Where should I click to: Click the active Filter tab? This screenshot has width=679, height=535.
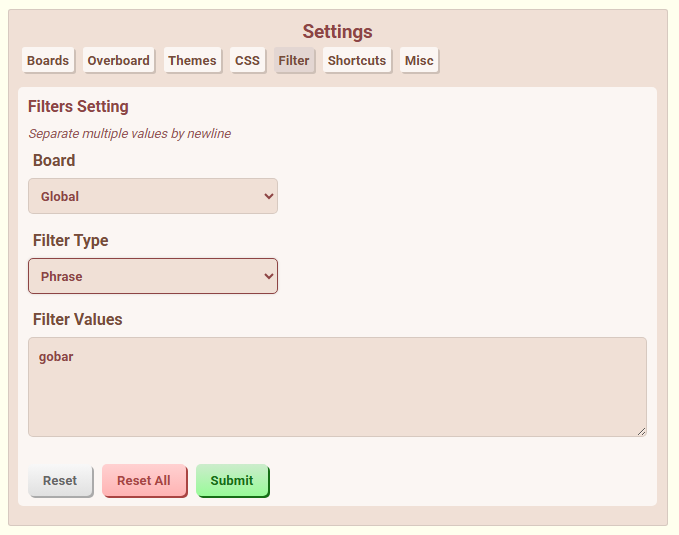294,61
